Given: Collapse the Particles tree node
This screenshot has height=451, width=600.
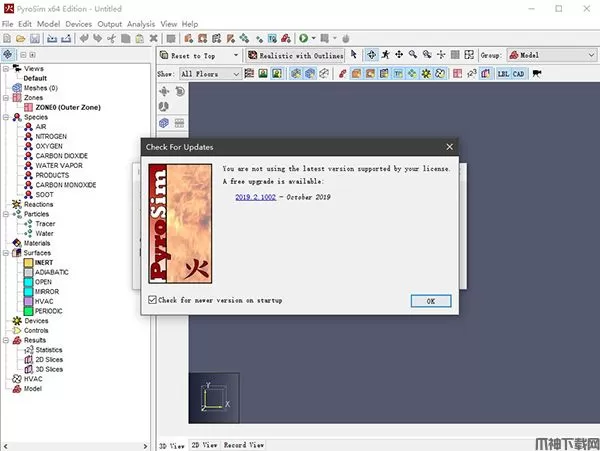Looking at the screenshot, I should (6, 214).
